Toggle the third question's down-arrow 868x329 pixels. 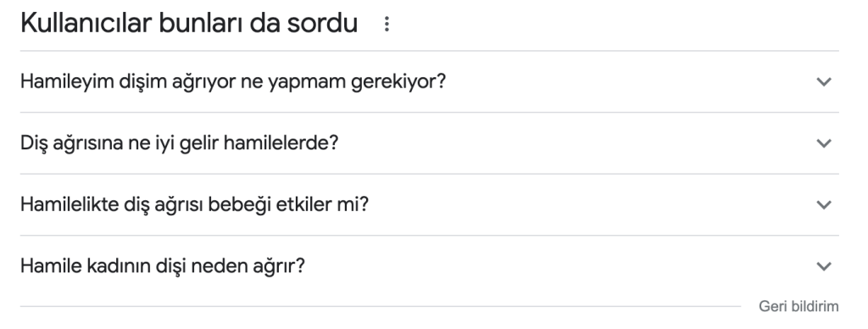pos(824,205)
